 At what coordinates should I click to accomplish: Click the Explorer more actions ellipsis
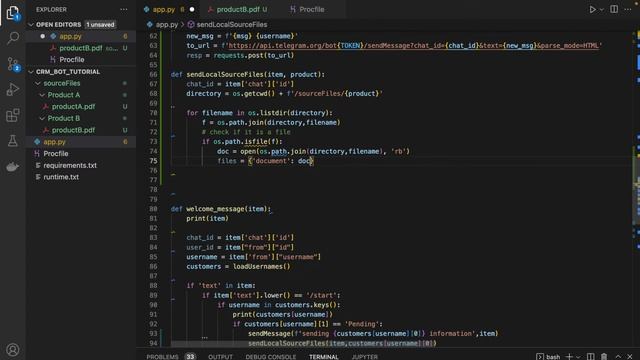[x=124, y=9]
